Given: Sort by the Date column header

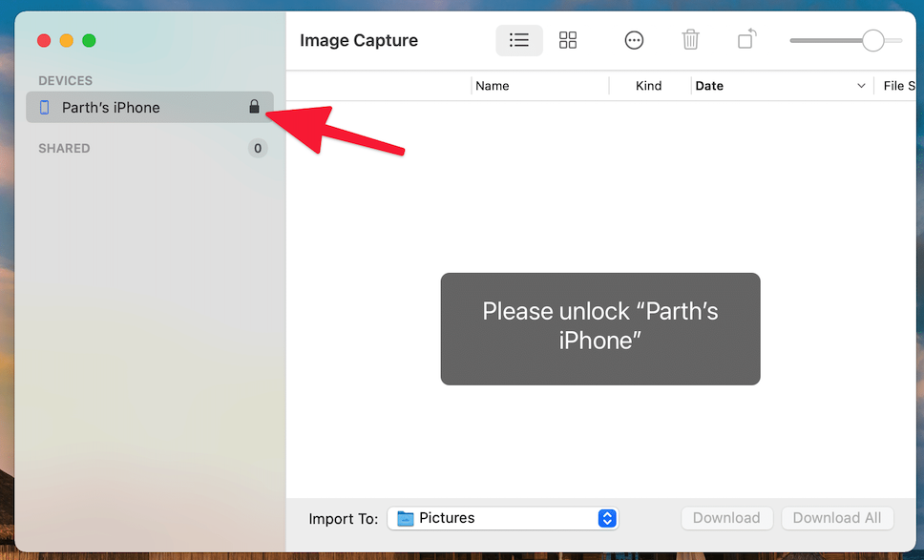Looking at the screenshot, I should coord(710,86).
